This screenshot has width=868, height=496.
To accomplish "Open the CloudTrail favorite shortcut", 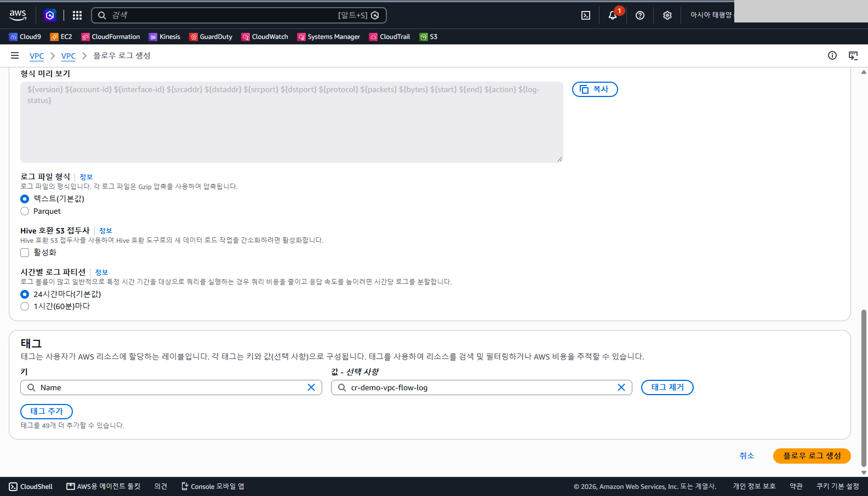I will coord(390,37).
